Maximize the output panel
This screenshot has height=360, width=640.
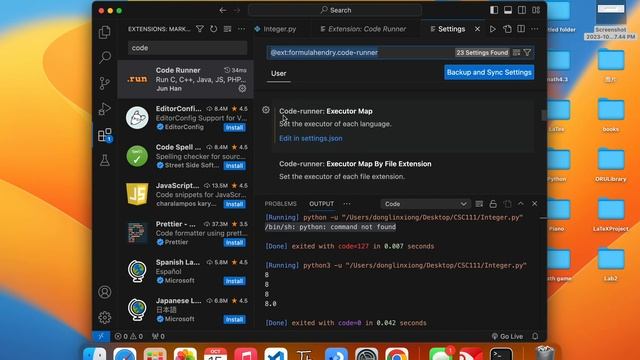[x=521, y=204]
